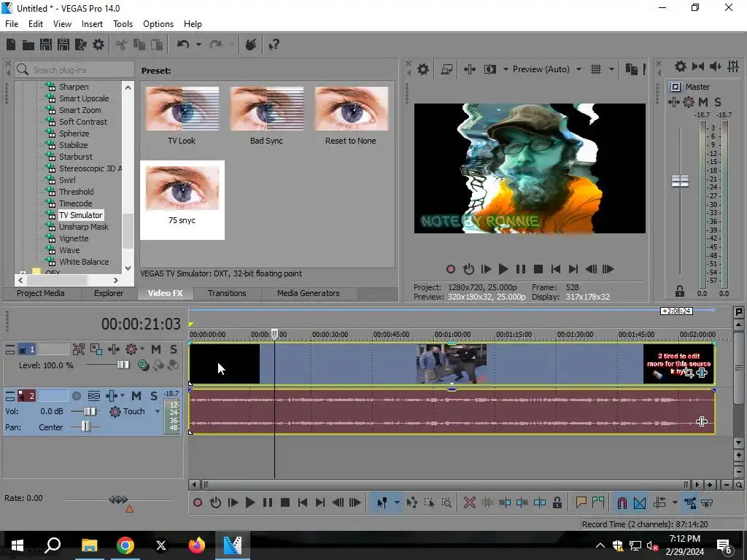The height and width of the screenshot is (560, 747).
Task: Click the What's This help icon
Action: pyautogui.click(x=274, y=44)
